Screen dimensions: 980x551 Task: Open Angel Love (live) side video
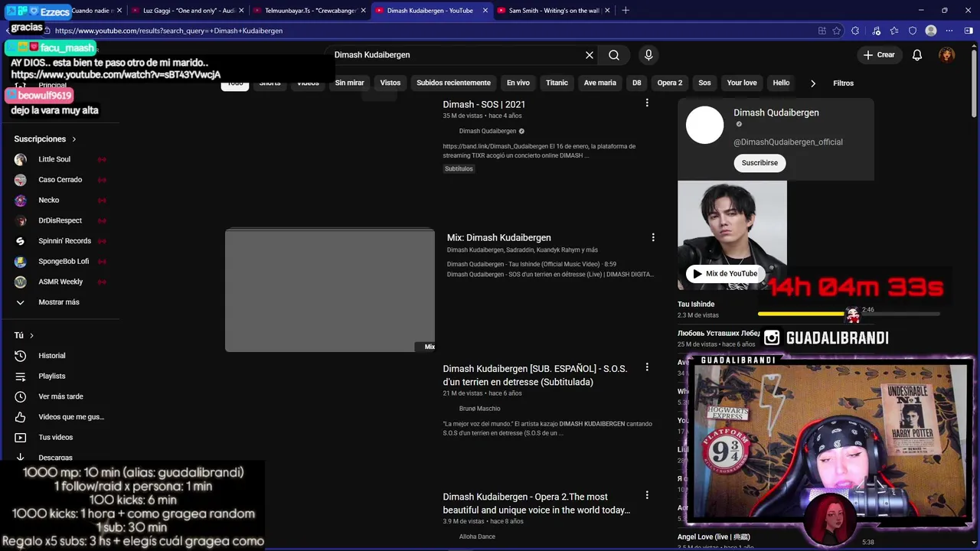(x=714, y=536)
